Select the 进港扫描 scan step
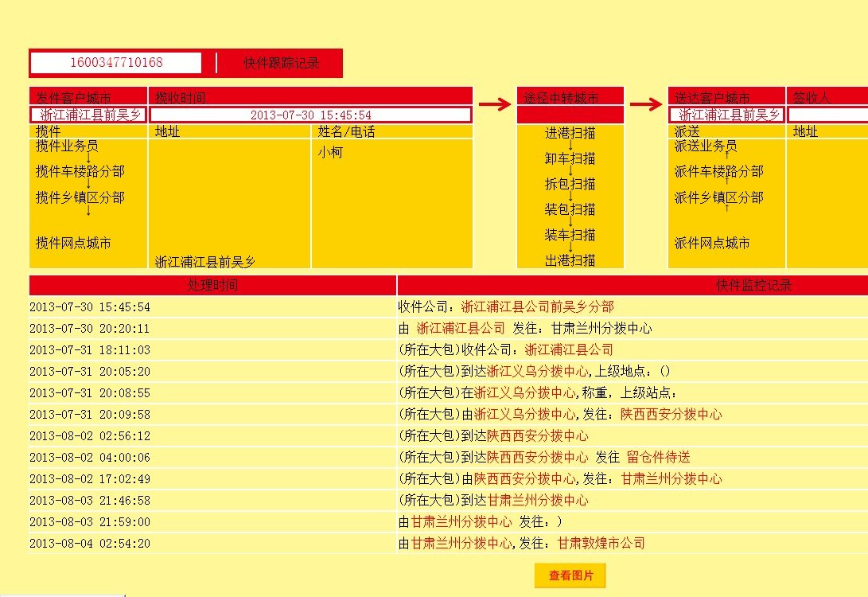 coord(570,132)
